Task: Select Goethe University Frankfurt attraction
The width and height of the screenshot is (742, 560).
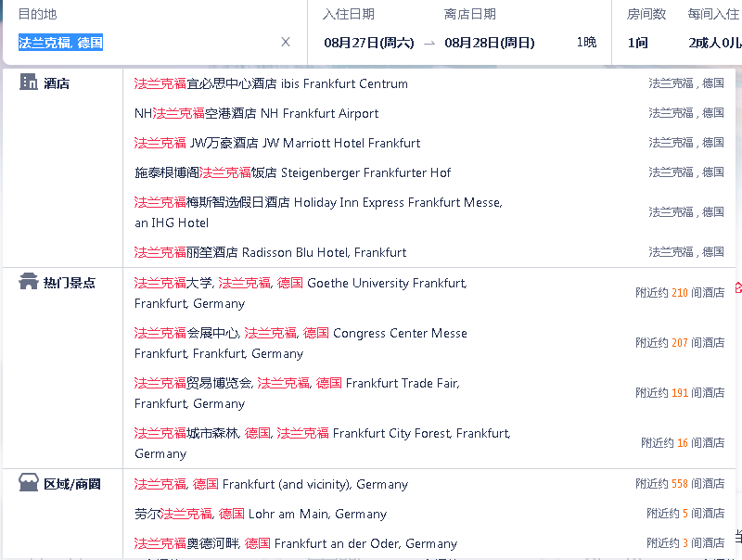Action: [429, 293]
